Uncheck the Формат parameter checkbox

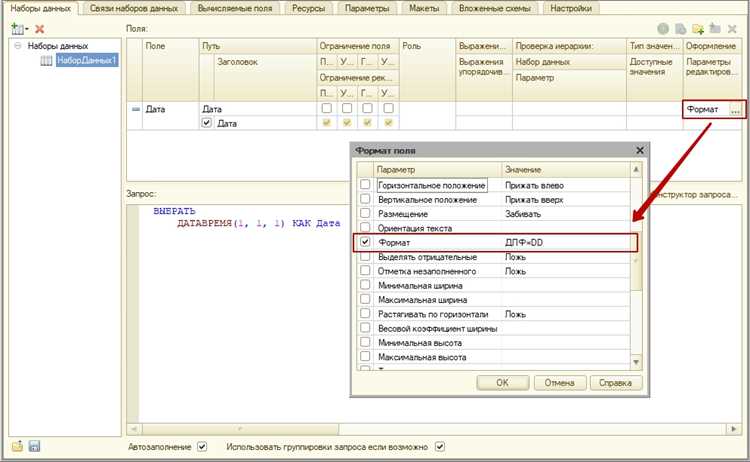365,242
